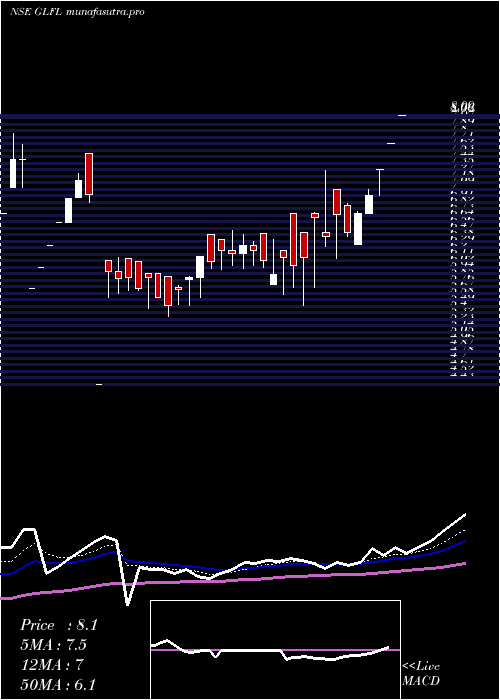Select the 'Price : 8.1' readout
500x700 pixels.
tap(58, 625)
